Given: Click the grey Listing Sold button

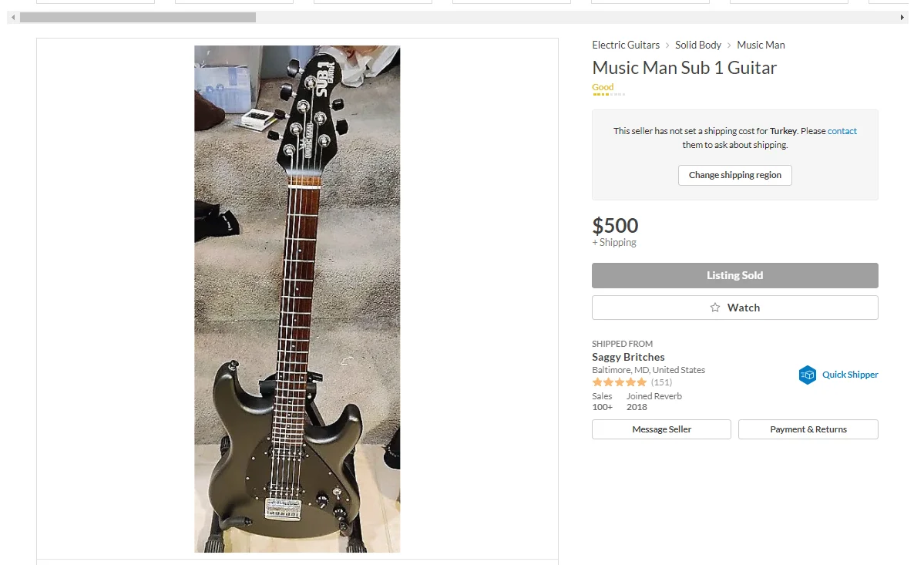Looking at the screenshot, I should (x=734, y=275).
